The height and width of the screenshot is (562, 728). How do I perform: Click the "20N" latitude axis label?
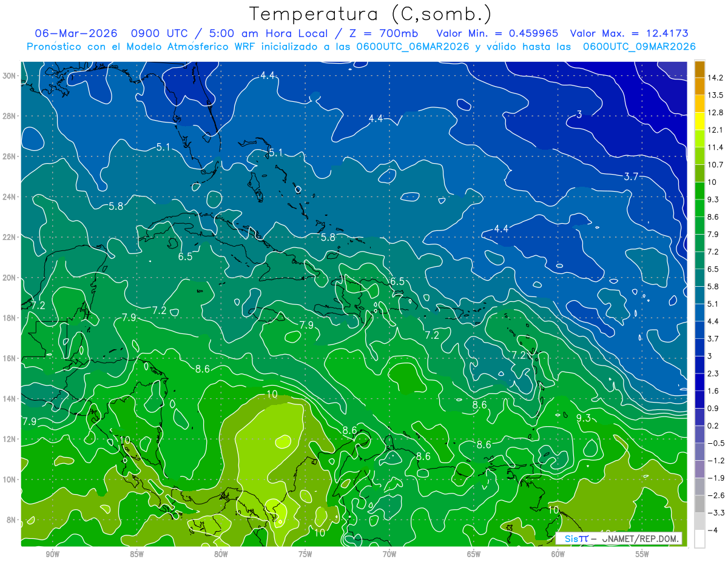[x=10, y=278]
